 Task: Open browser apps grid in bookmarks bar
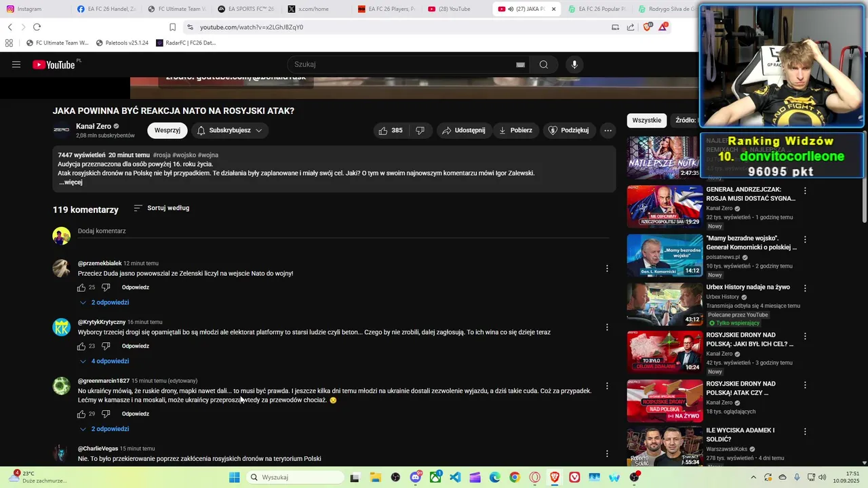9,43
